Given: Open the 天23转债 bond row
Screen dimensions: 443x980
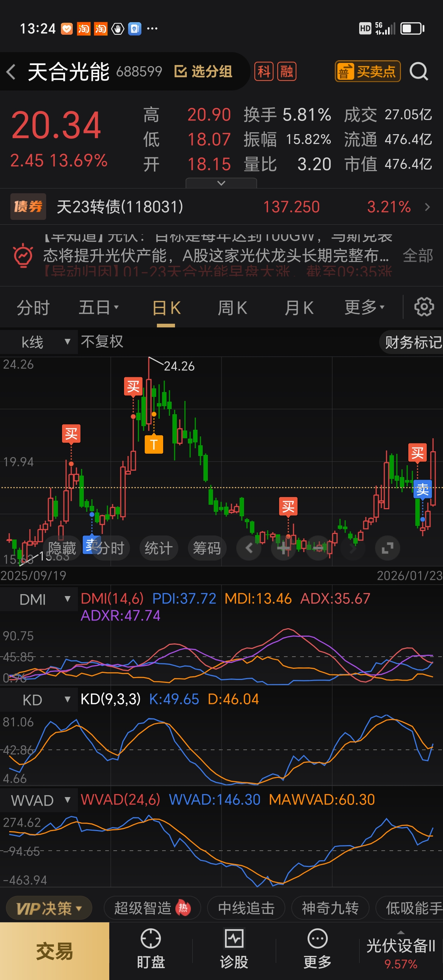Looking at the screenshot, I should click(221, 207).
